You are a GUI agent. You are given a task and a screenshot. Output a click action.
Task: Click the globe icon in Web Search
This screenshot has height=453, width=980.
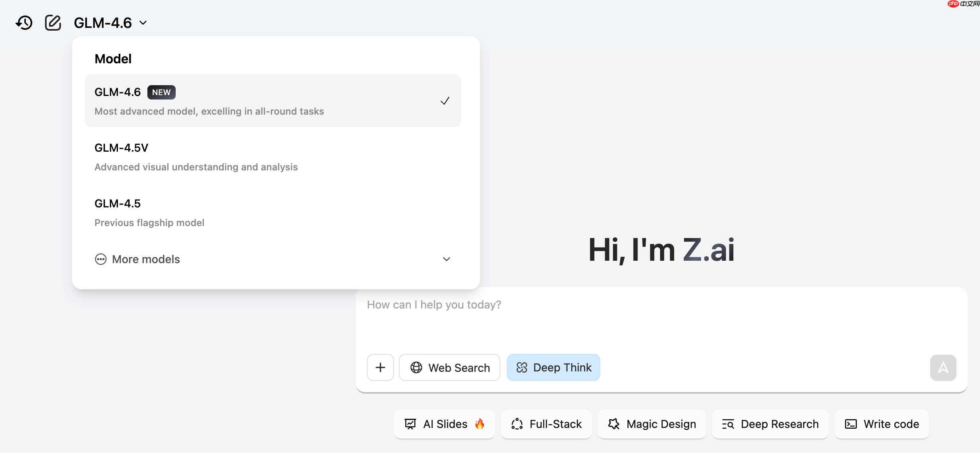tap(416, 367)
